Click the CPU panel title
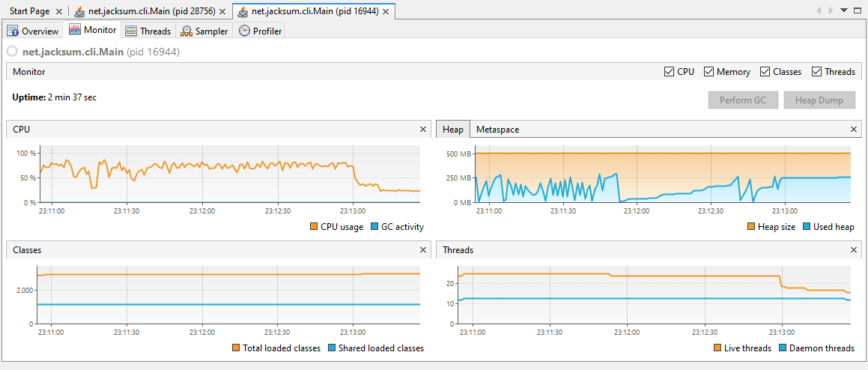The image size is (868, 370). (x=22, y=129)
